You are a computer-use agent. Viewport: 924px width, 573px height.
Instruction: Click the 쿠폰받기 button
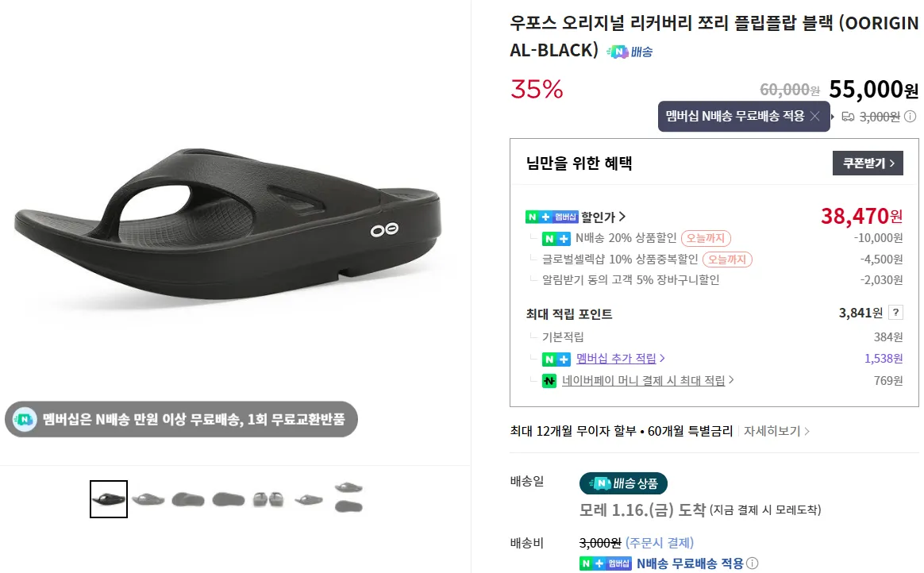coord(868,163)
